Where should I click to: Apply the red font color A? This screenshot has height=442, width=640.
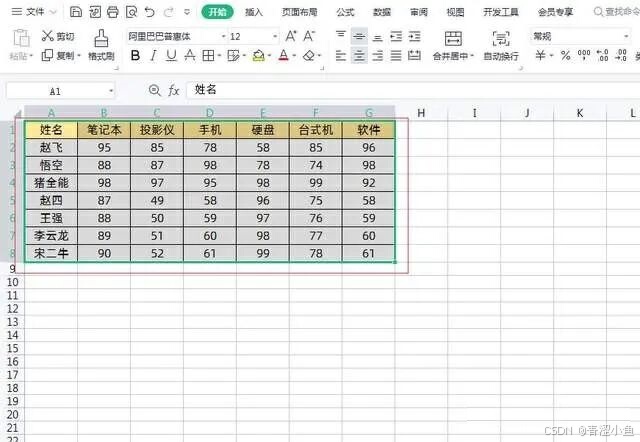284,55
